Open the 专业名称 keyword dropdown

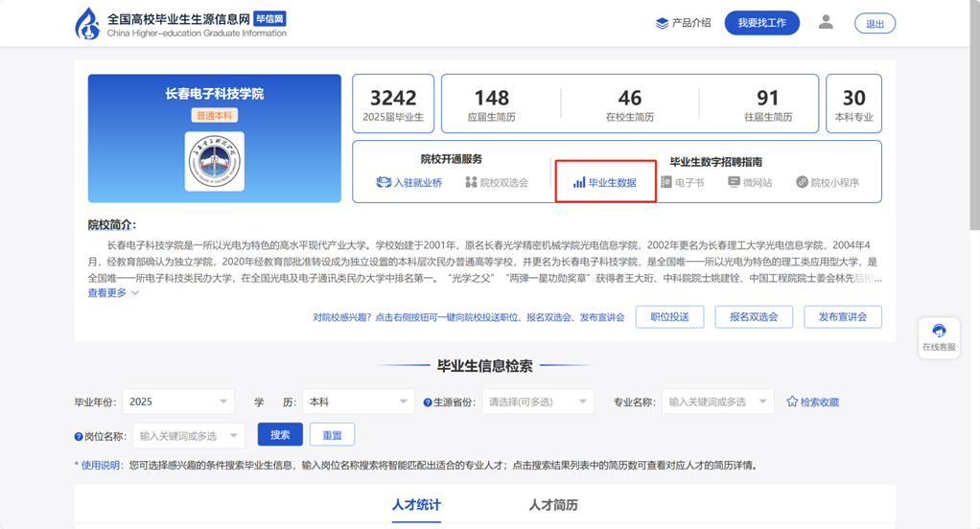[718, 402]
